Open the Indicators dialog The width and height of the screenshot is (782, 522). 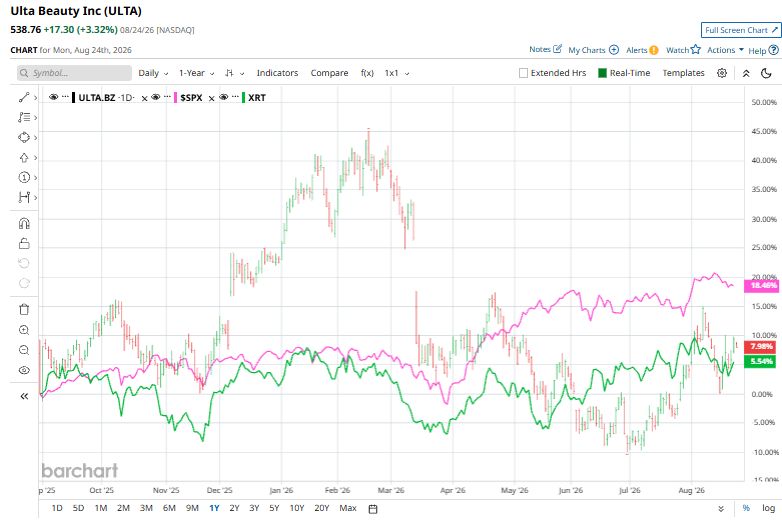[277, 73]
